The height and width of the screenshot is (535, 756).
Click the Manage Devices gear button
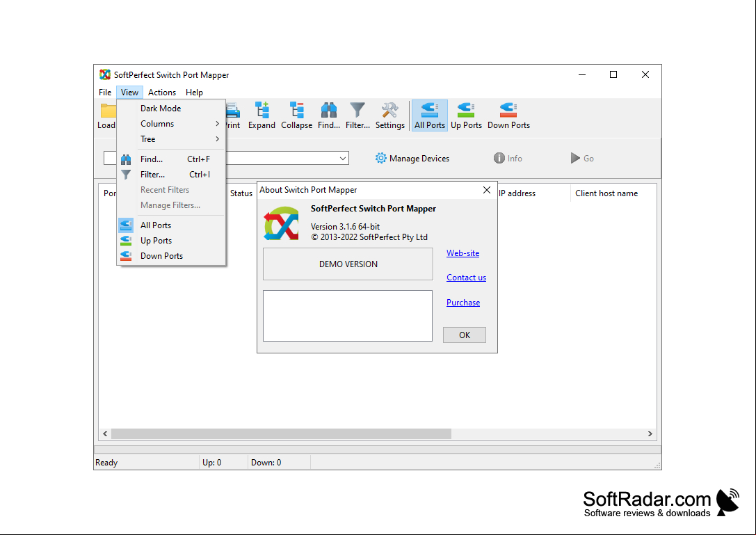tap(412, 158)
